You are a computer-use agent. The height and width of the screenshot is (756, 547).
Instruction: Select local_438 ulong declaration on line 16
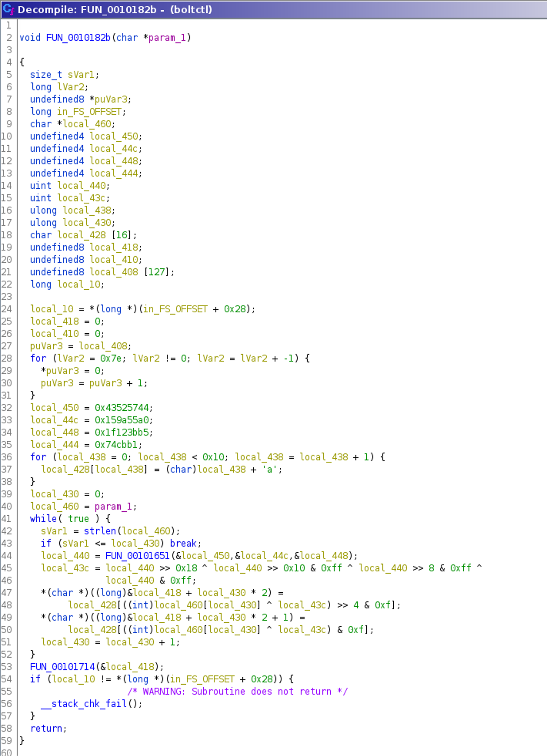(x=73, y=211)
